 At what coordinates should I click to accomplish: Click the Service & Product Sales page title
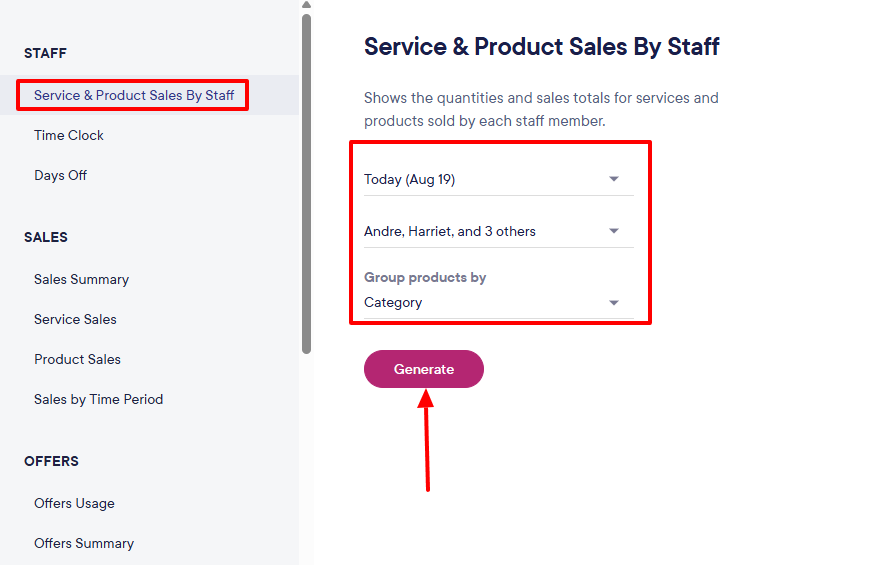541,46
